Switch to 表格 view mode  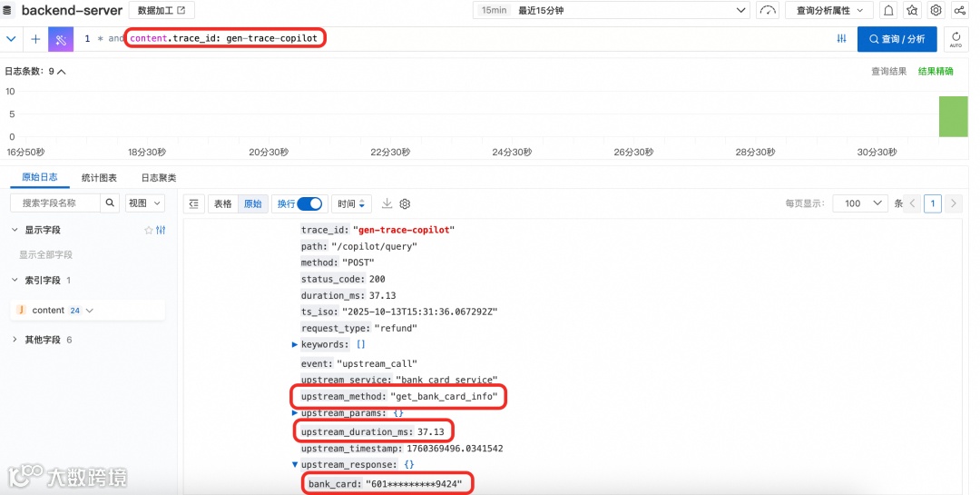pyautogui.click(x=222, y=203)
